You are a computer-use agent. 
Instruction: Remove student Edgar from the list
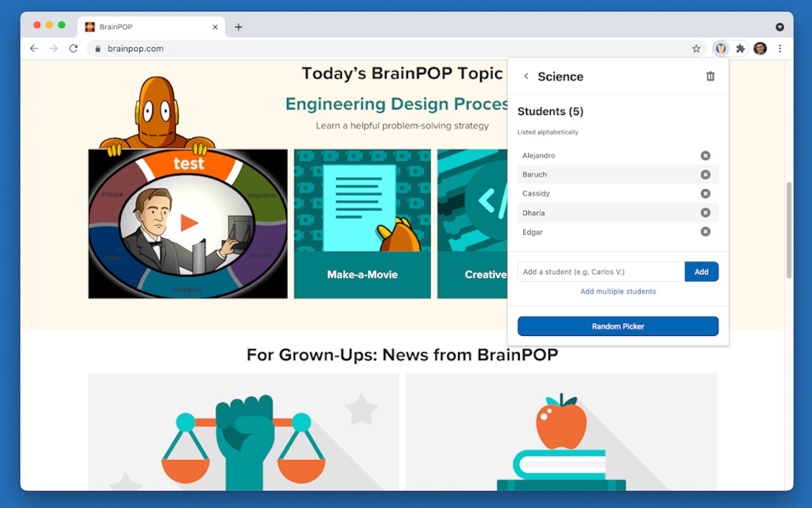coord(705,232)
